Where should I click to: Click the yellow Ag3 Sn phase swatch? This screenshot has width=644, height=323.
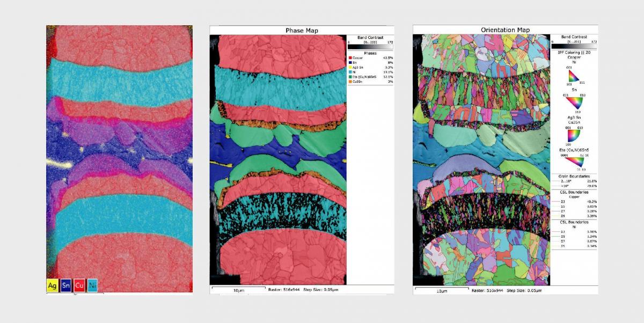350,67
